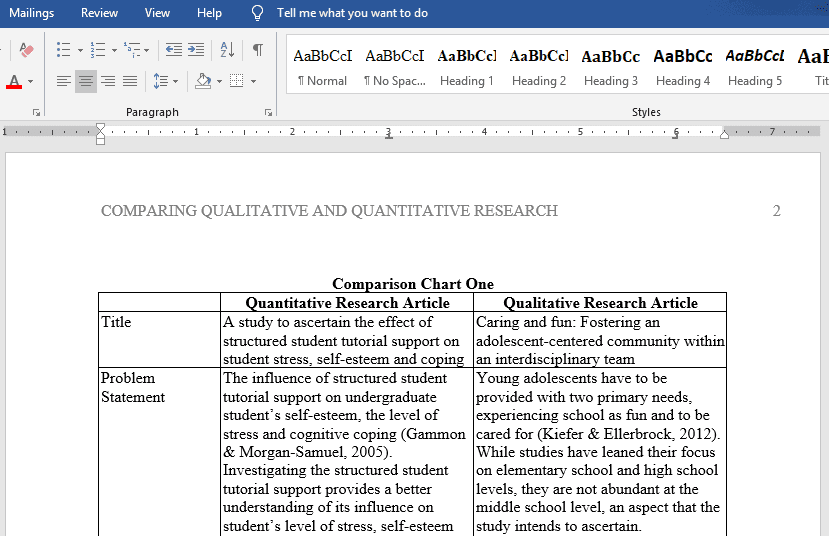This screenshot has width=829, height=536.
Task: Toggle show paragraph marks pilcrow
Action: 257,50
